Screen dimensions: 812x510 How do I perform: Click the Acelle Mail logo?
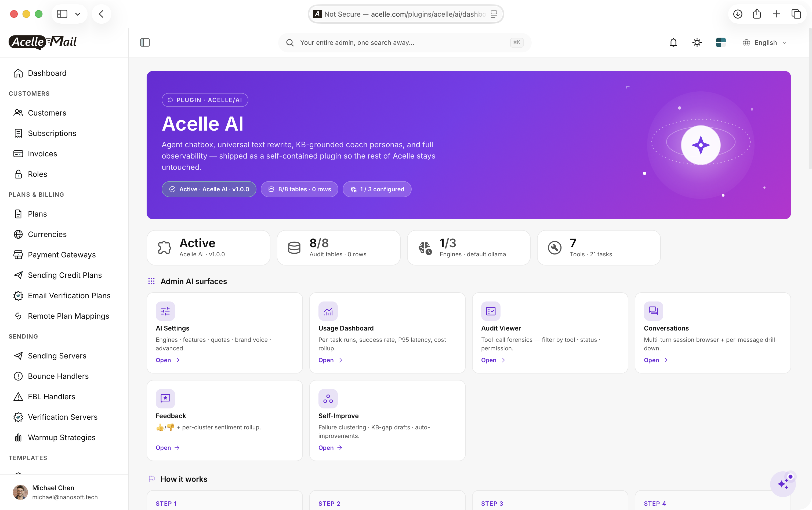pos(42,42)
